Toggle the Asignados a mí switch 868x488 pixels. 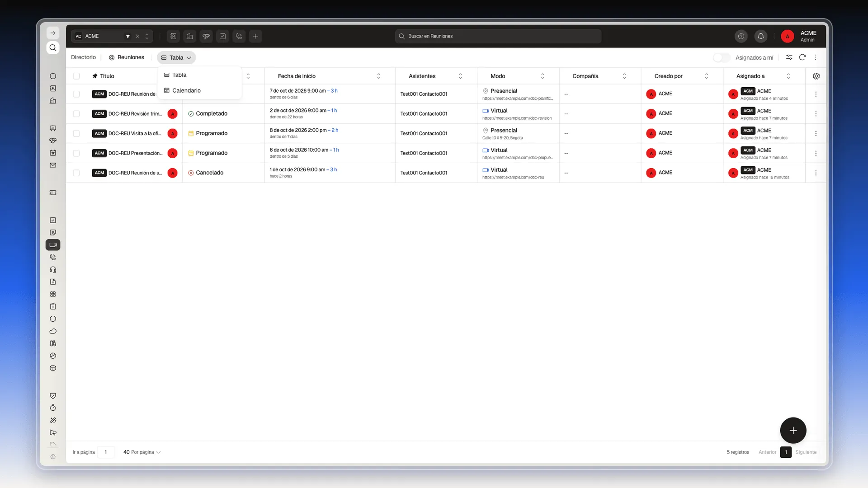722,57
